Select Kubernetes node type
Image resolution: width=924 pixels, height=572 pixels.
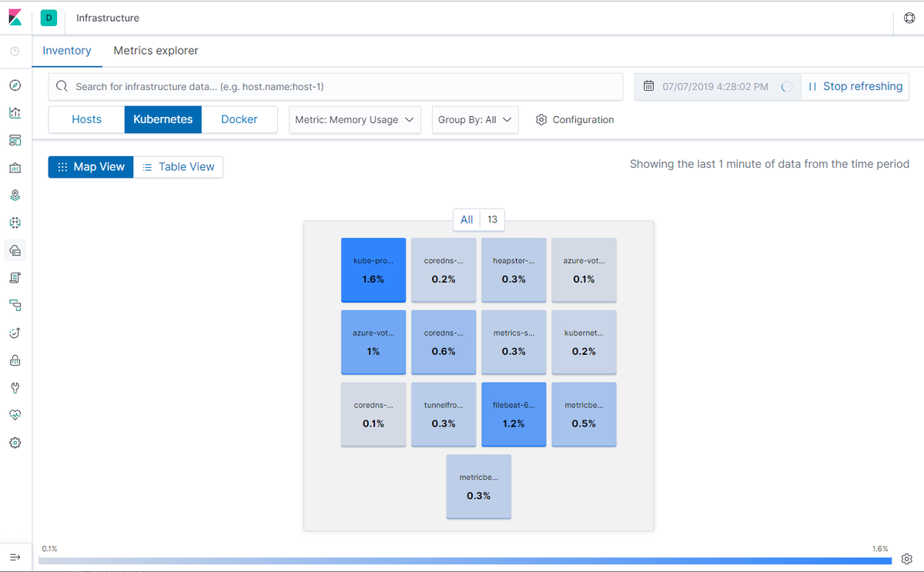(163, 119)
